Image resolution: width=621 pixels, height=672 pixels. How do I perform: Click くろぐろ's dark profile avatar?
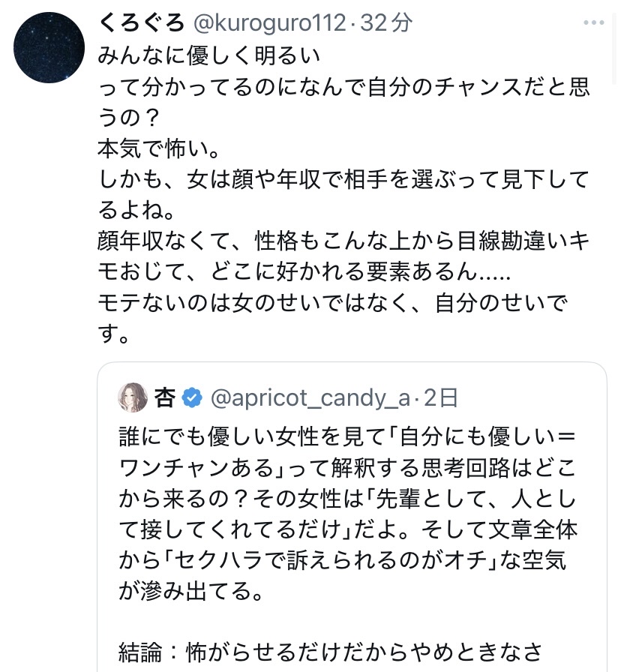49,47
